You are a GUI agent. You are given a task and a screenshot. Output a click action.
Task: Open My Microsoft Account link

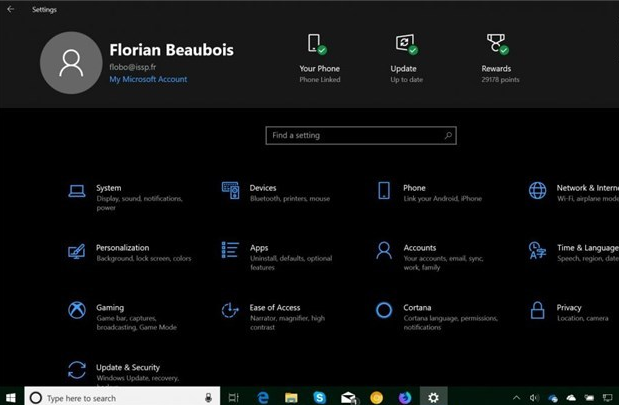(x=148, y=79)
